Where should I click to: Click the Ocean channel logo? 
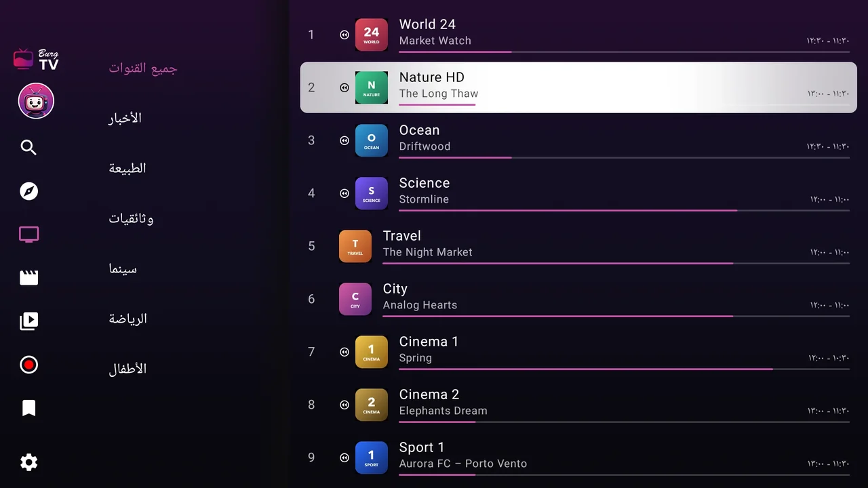372,140
